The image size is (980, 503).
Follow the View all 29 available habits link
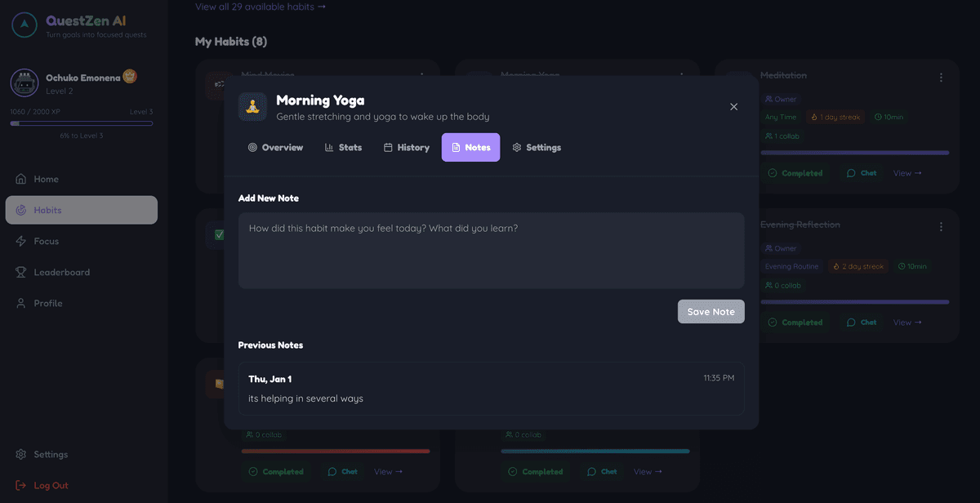click(x=260, y=6)
